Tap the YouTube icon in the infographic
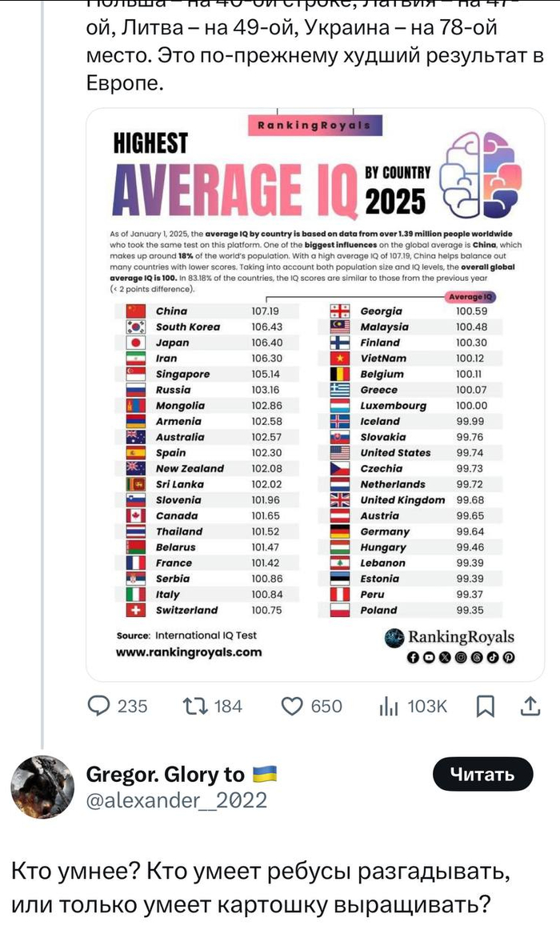560x946 pixels. (x=429, y=658)
